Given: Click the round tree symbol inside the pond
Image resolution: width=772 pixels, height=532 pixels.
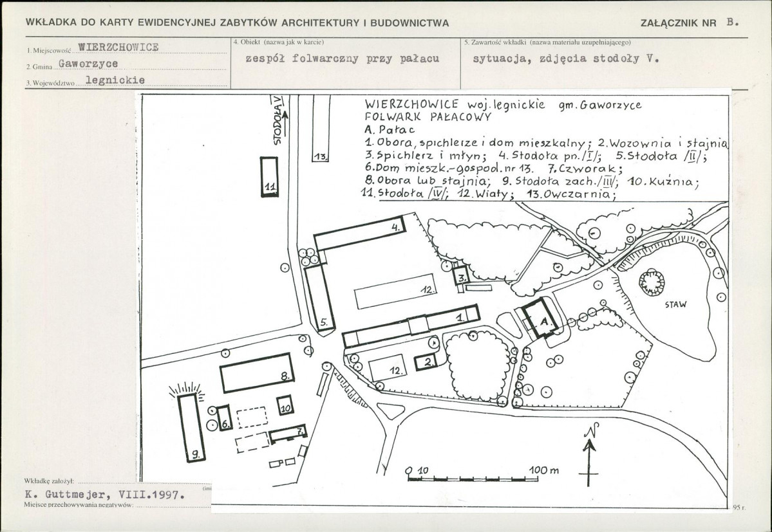Looking at the screenshot, I should 652,282.
